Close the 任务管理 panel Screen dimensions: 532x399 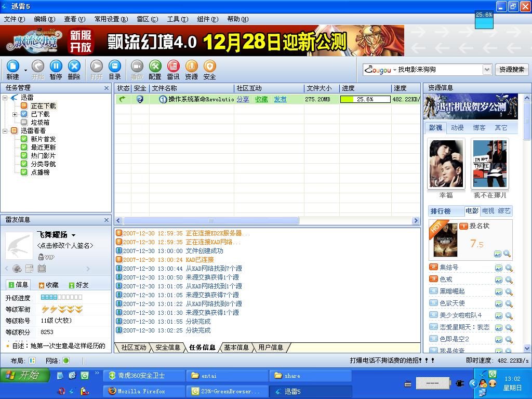107,88
